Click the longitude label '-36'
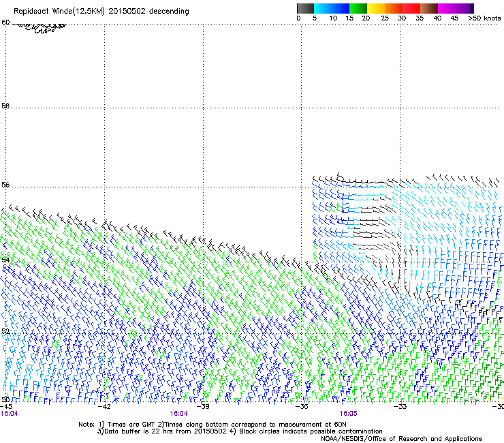Viewport: 504px width, 443px height. pos(302,407)
